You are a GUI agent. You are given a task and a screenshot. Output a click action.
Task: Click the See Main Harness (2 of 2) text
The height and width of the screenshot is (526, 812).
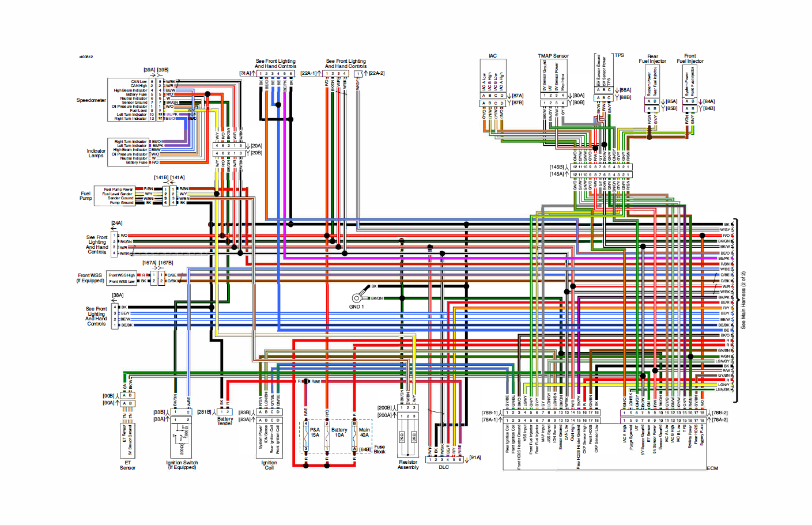[743, 300]
